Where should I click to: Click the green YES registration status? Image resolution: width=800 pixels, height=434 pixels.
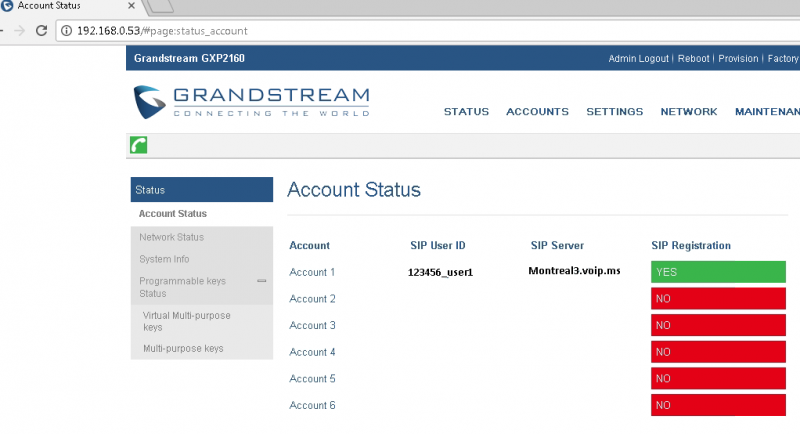(x=718, y=272)
